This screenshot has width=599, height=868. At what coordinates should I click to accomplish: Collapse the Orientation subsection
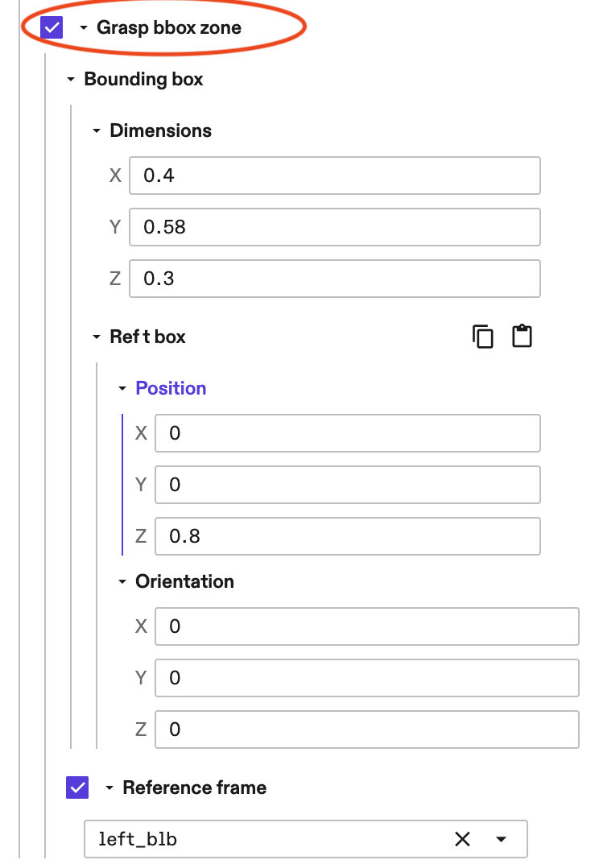(122, 582)
